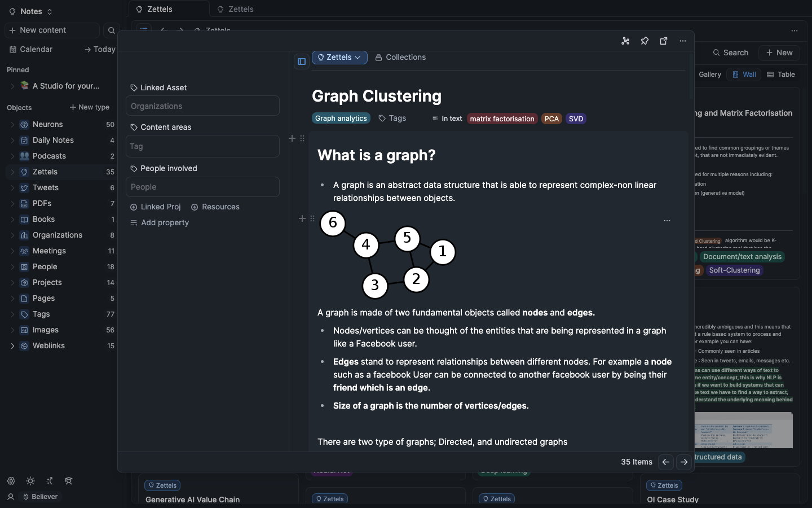The width and height of the screenshot is (812, 508).
Task: Open the Notes workspace switcher
Action: (31, 11)
